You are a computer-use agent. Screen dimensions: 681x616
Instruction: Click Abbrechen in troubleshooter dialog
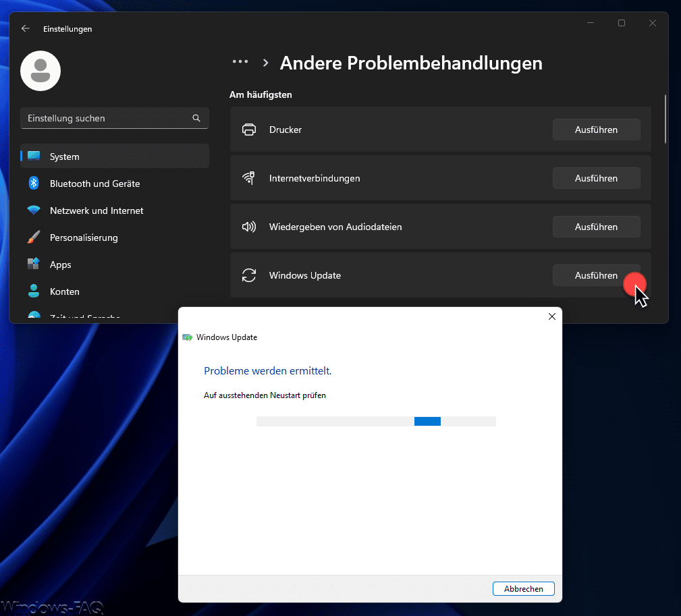[x=523, y=588]
